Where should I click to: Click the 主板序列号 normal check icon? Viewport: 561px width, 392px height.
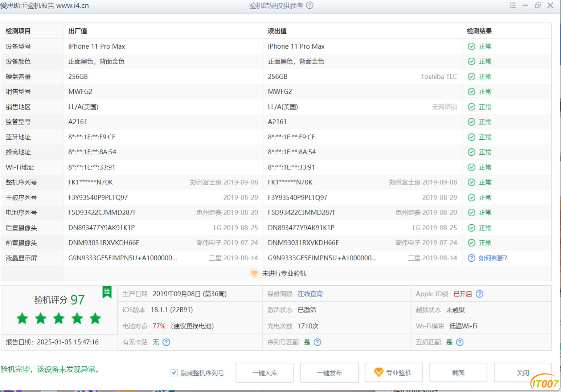click(471, 197)
